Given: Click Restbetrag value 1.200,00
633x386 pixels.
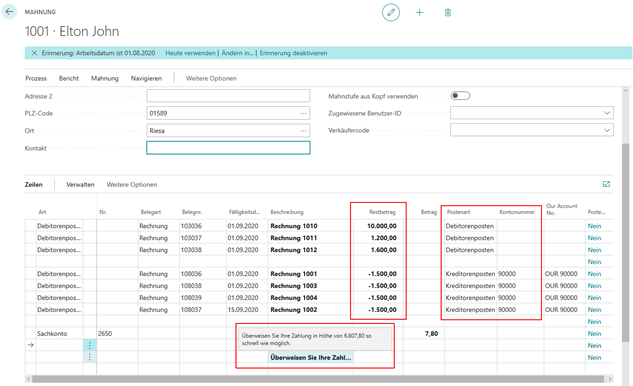Looking at the screenshot, I should [x=384, y=238].
